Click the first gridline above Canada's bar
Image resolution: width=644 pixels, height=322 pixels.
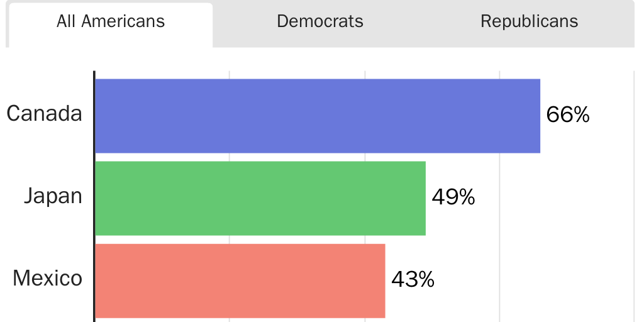coord(229,74)
